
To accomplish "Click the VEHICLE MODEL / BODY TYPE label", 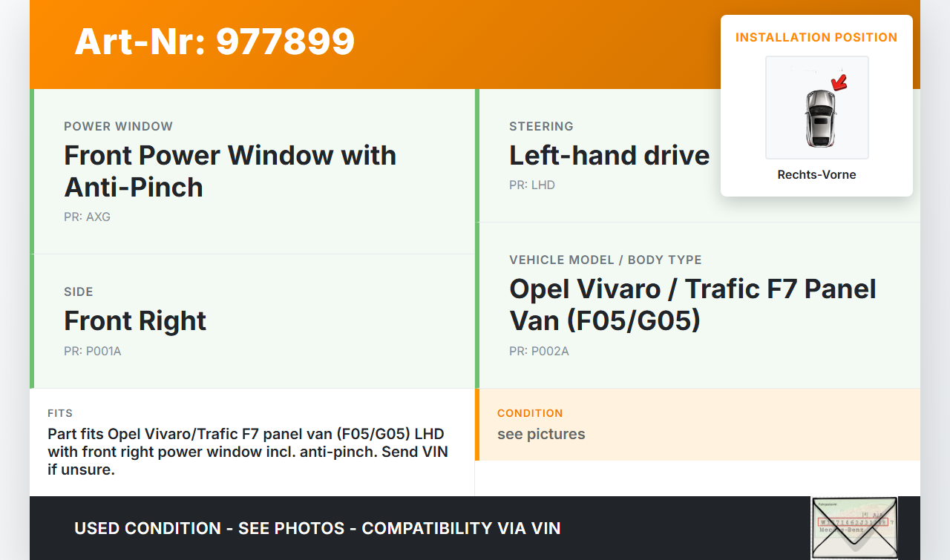I will [x=606, y=260].
